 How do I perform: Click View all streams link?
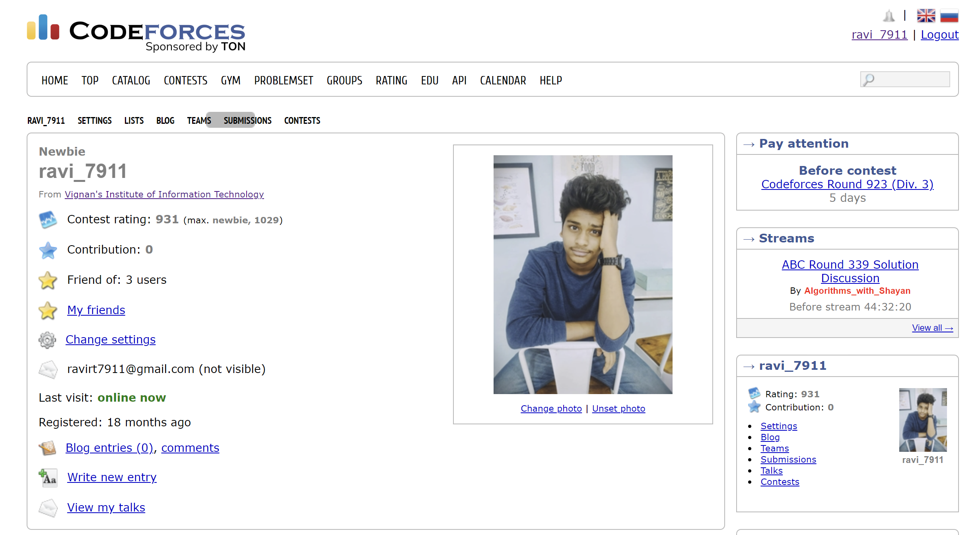pyautogui.click(x=932, y=328)
